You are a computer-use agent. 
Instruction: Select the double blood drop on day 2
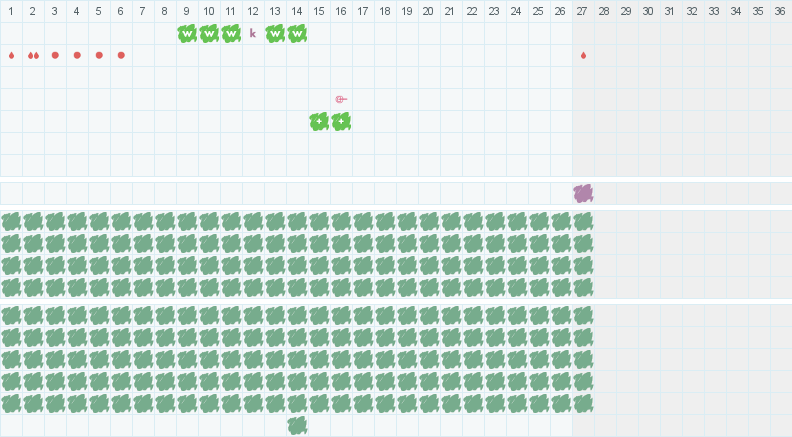coord(33,55)
